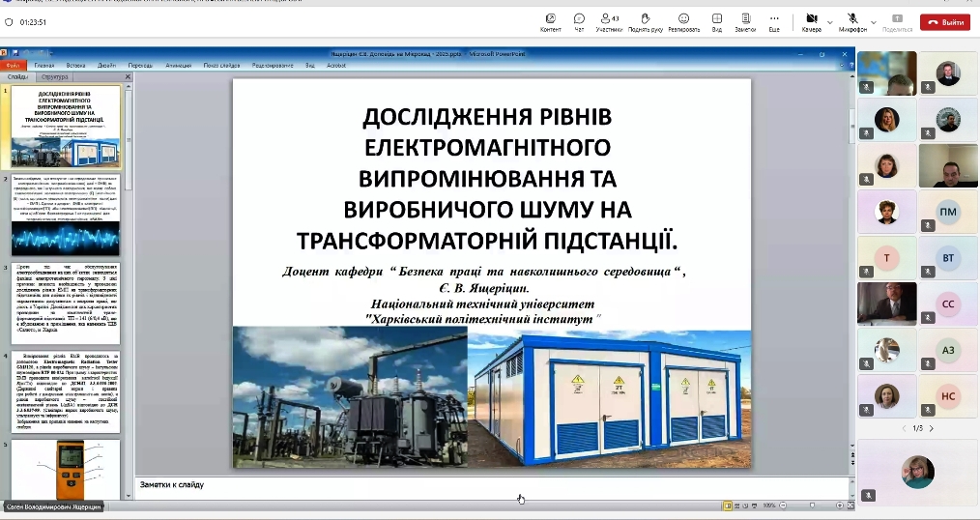Show the Участники list
This screenshot has width=980, height=520.
tap(609, 21)
